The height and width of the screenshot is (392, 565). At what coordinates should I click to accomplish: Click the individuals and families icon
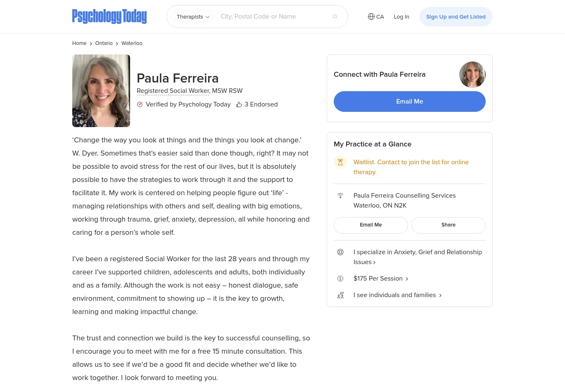(340, 295)
